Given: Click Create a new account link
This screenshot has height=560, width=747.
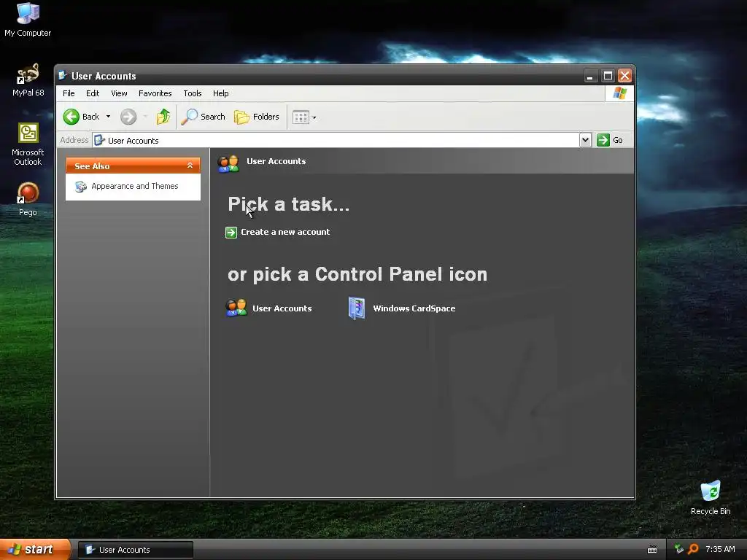Looking at the screenshot, I should (x=285, y=232).
